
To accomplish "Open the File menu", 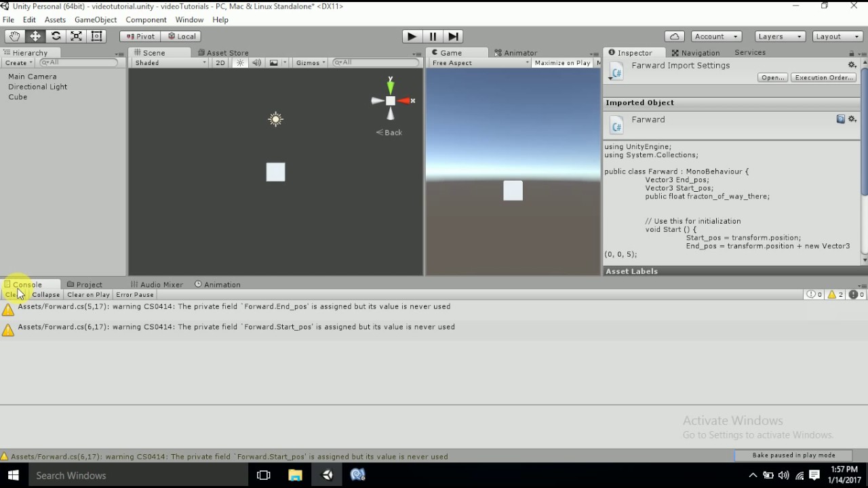I will 8,20.
